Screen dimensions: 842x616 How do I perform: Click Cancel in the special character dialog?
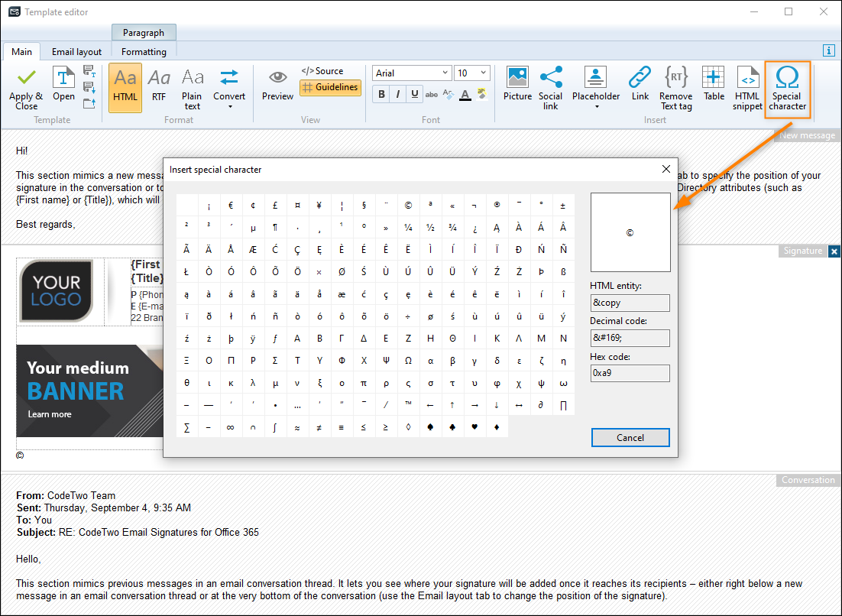(630, 438)
